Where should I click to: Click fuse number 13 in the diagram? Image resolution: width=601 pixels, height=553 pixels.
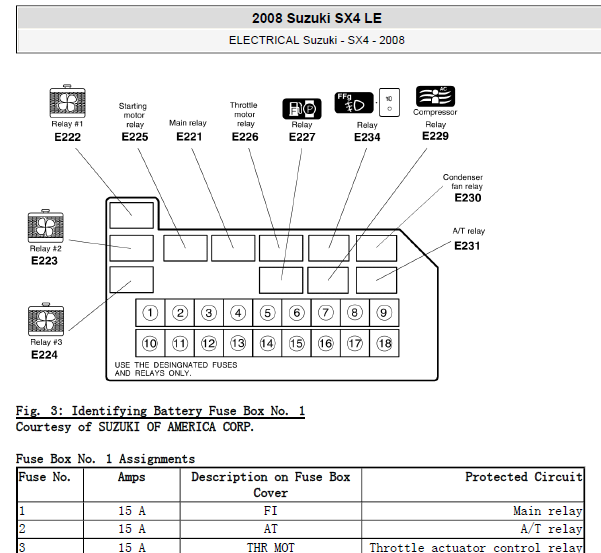238,343
